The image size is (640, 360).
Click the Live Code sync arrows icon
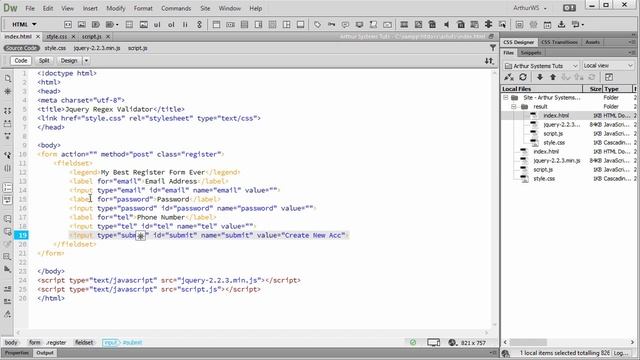(x=489, y=61)
